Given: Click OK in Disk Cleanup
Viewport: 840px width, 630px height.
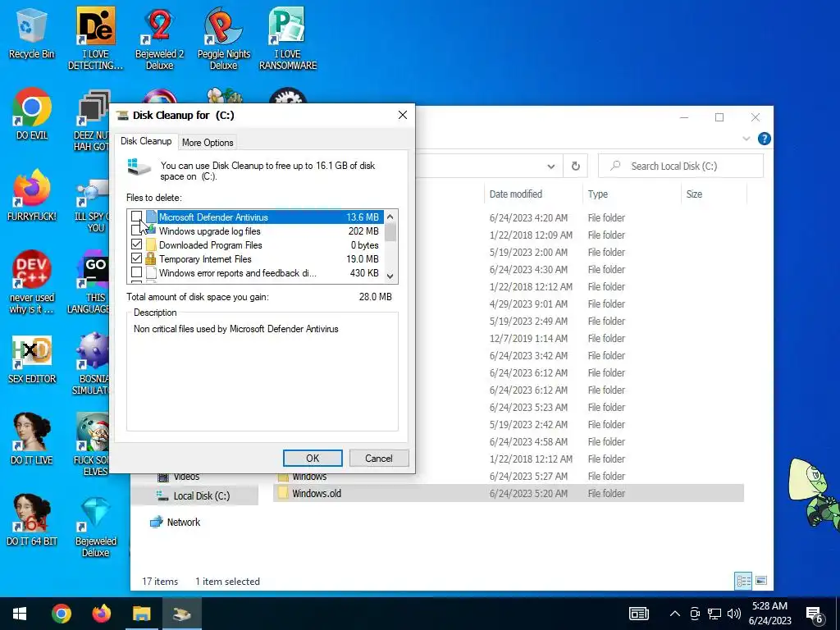Looking at the screenshot, I should point(313,458).
